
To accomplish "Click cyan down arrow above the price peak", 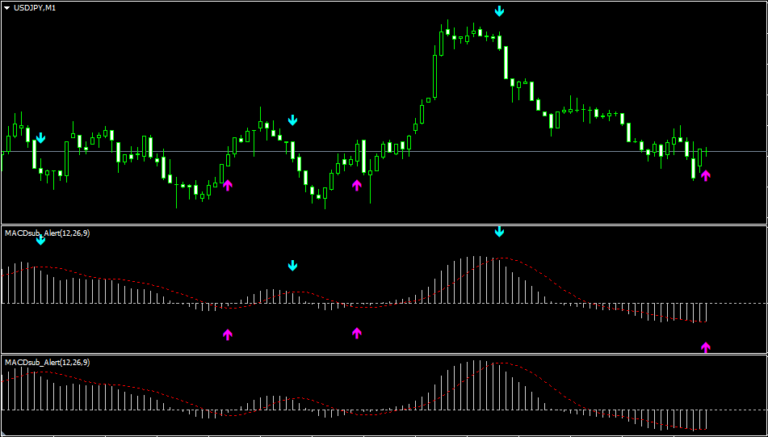I will point(500,11).
